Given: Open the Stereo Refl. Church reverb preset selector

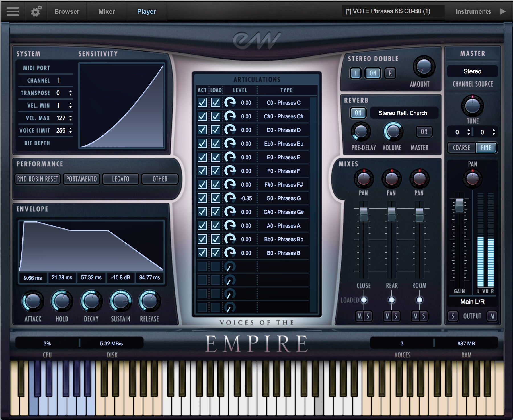Looking at the screenshot, I should pyautogui.click(x=403, y=113).
